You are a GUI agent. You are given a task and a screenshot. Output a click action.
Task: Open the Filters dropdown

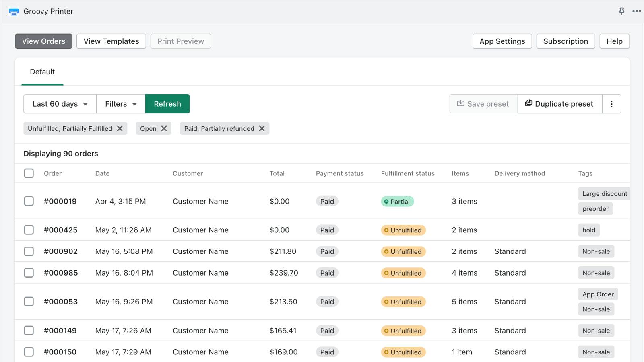pos(121,104)
